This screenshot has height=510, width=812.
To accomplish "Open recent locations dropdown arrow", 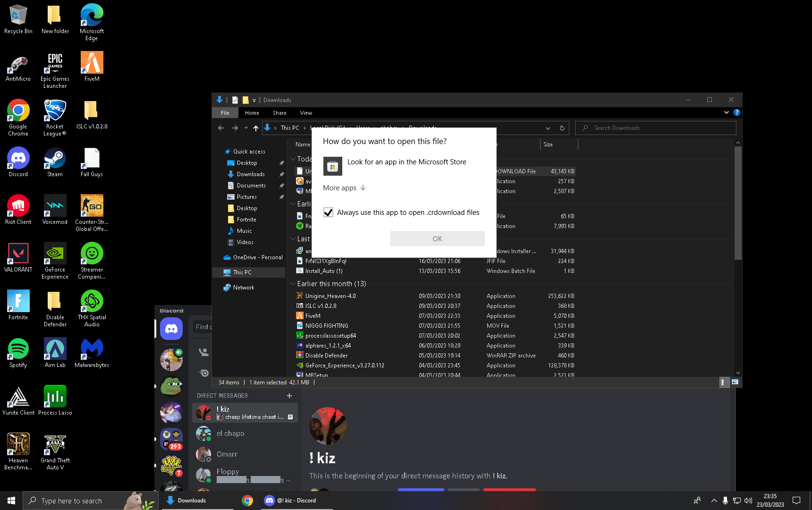I will point(246,128).
